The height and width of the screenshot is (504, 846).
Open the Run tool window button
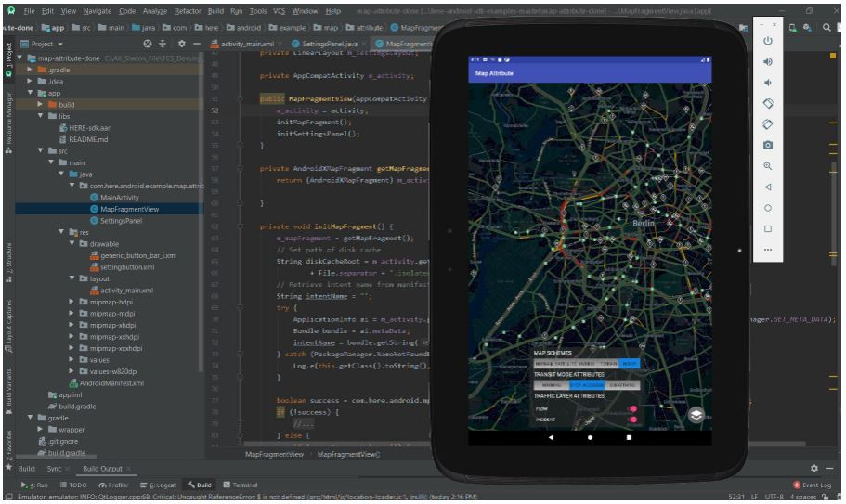[34, 485]
